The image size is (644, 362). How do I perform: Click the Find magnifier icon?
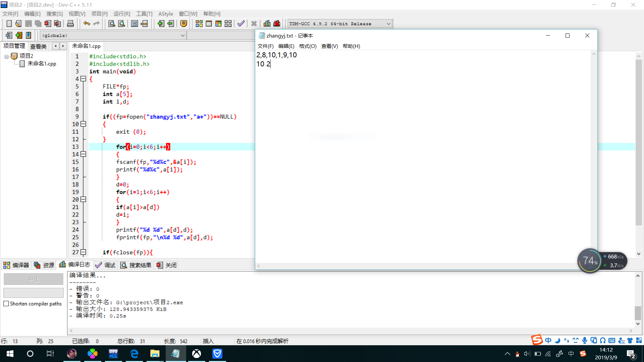point(112,23)
